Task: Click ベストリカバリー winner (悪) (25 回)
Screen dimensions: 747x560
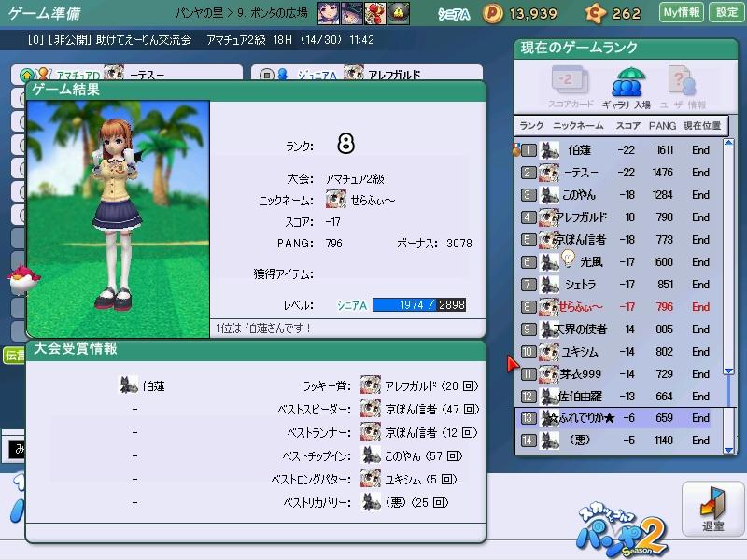Action: pyautogui.click(x=404, y=502)
